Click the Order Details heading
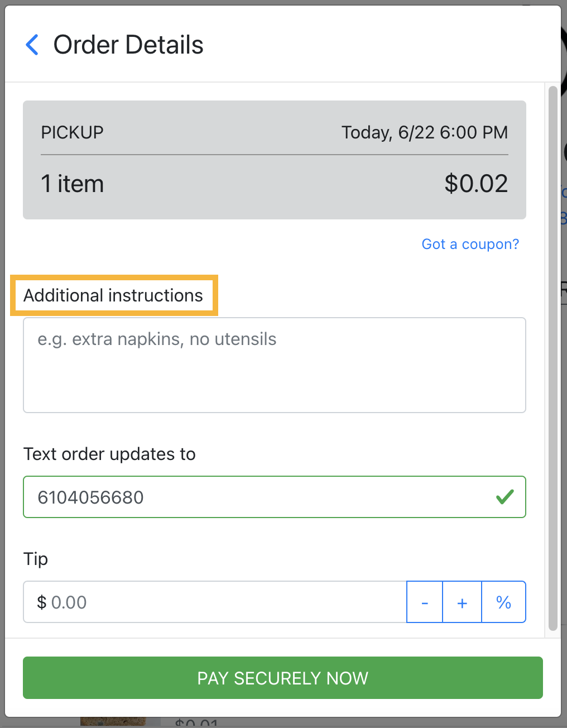 coord(128,45)
